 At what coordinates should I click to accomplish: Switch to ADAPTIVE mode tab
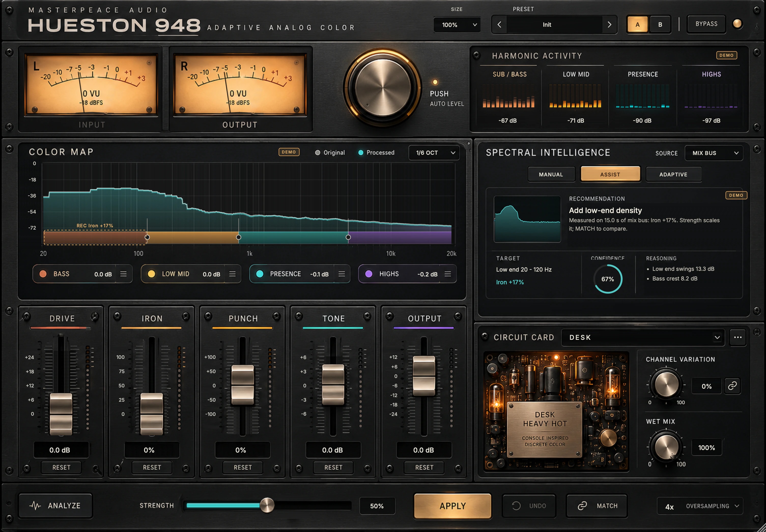[673, 174]
